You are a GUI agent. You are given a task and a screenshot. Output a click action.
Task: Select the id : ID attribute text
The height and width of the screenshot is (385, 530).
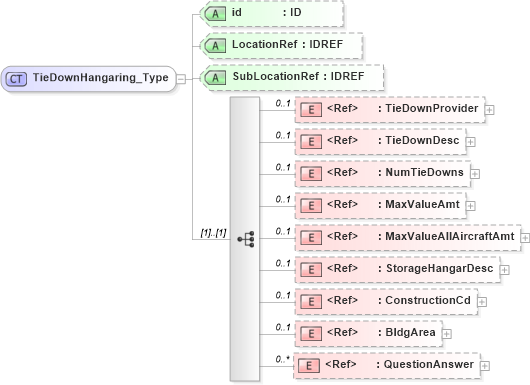[266, 13]
